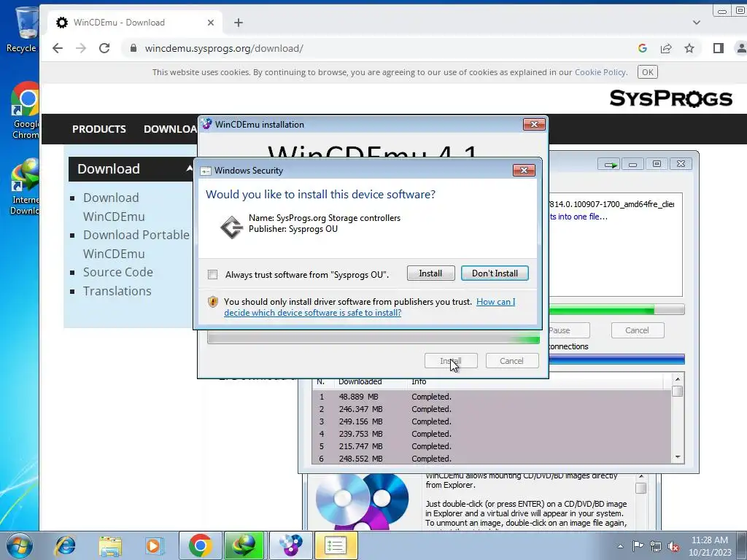Click Chrome forward navigation arrow
This screenshot has height=560, width=747.
click(x=81, y=48)
